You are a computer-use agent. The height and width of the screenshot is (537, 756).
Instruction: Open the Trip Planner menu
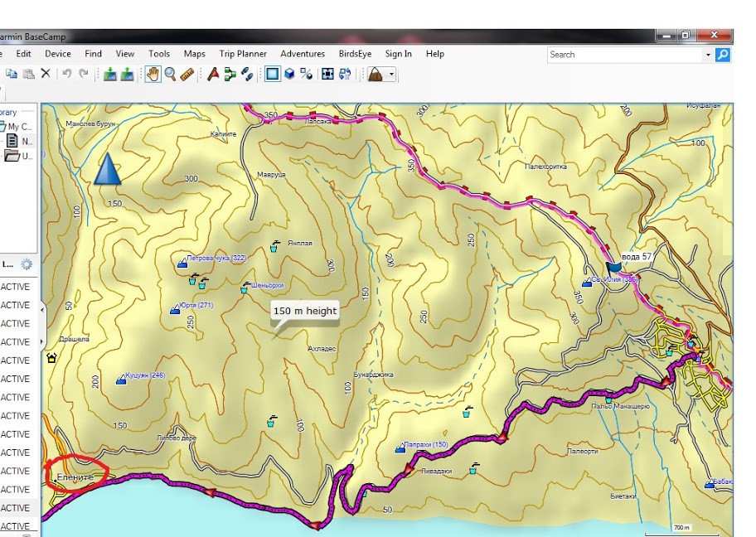(243, 54)
